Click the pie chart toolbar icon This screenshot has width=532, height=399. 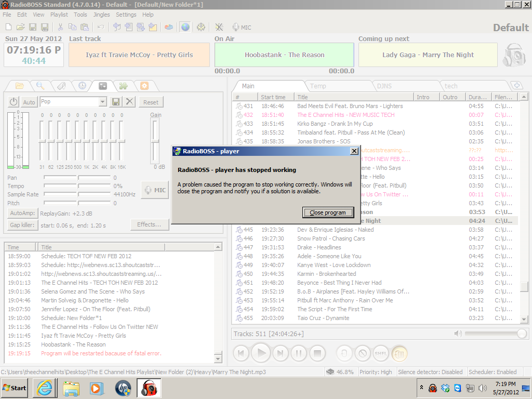169,27
